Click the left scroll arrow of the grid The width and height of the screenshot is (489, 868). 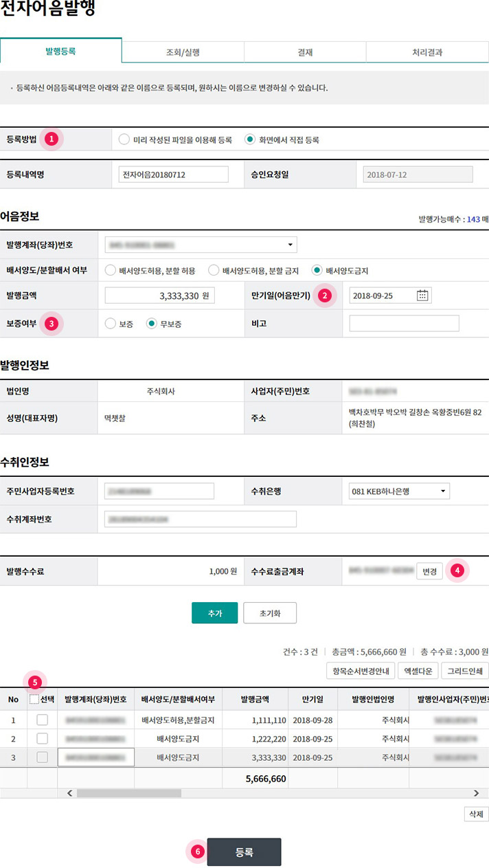tap(69, 792)
